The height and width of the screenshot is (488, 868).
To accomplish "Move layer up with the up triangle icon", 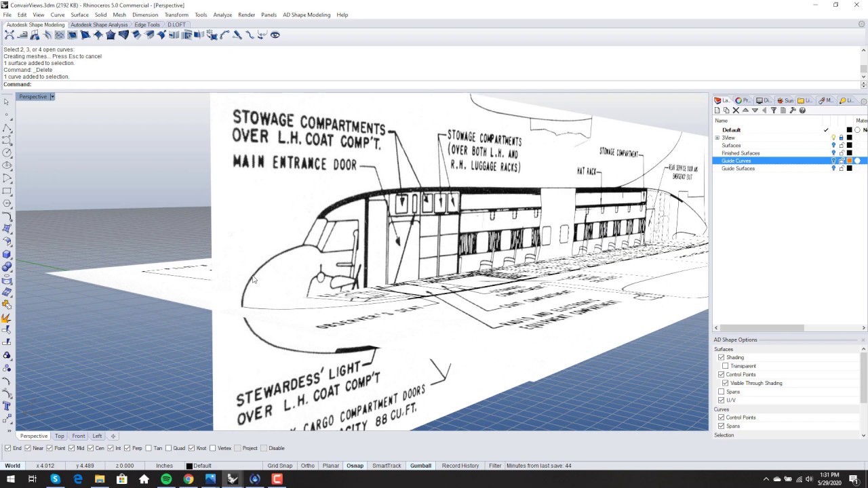I will (745, 110).
